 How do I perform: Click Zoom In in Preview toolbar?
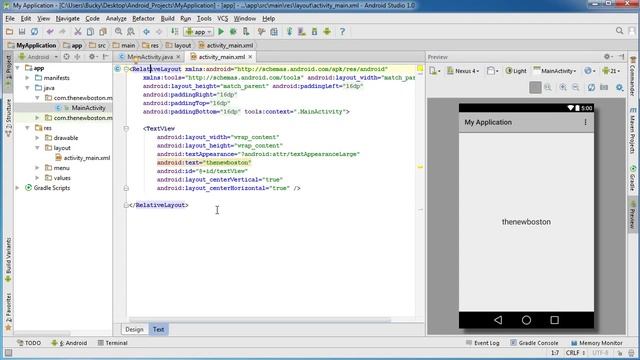click(x=563, y=87)
